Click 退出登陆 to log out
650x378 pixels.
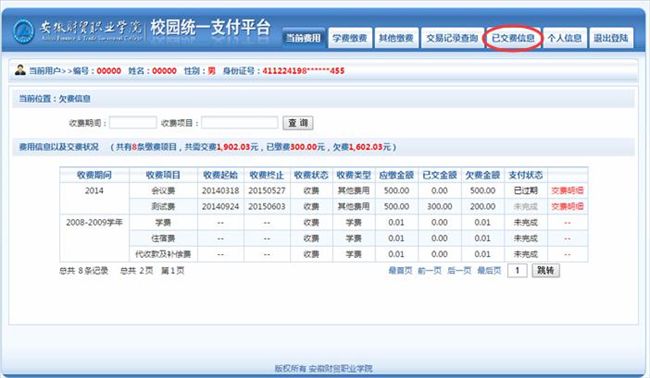click(x=611, y=38)
